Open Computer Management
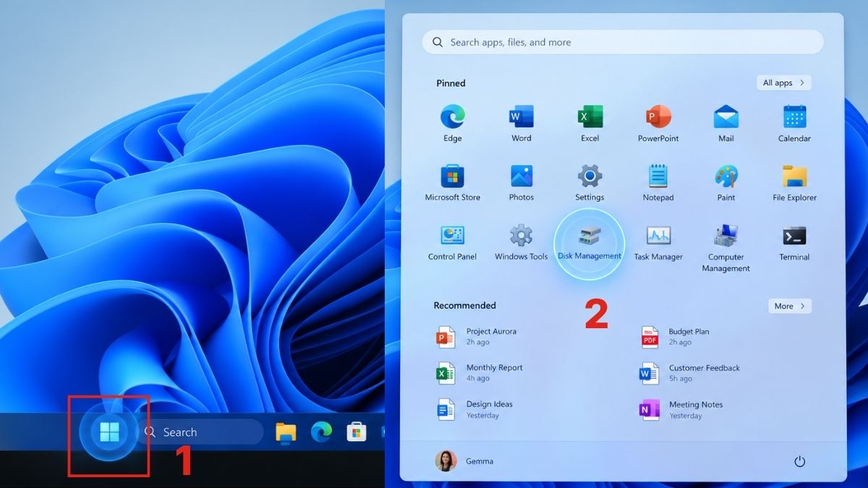 click(726, 247)
